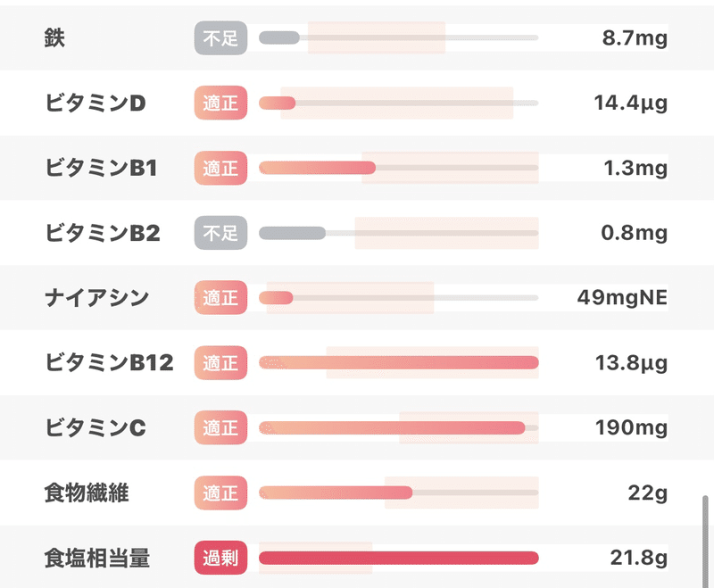The image size is (714, 588).
Task: Tap the 190mg vitamin C value
Action: pos(631,428)
